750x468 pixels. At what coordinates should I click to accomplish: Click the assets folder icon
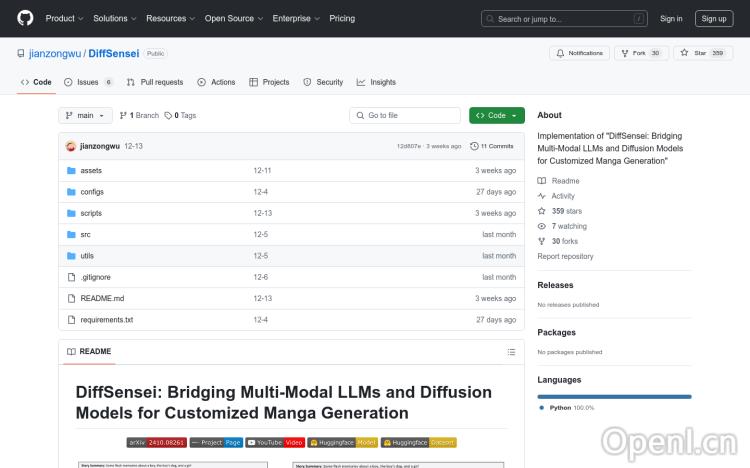point(71,171)
